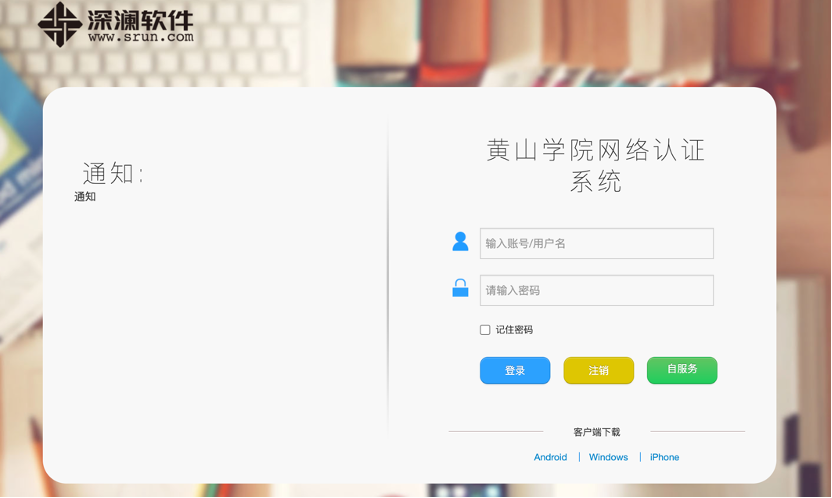Tick the 记住密码 remember password checkbox
The height and width of the screenshot is (498, 832).
point(485,330)
